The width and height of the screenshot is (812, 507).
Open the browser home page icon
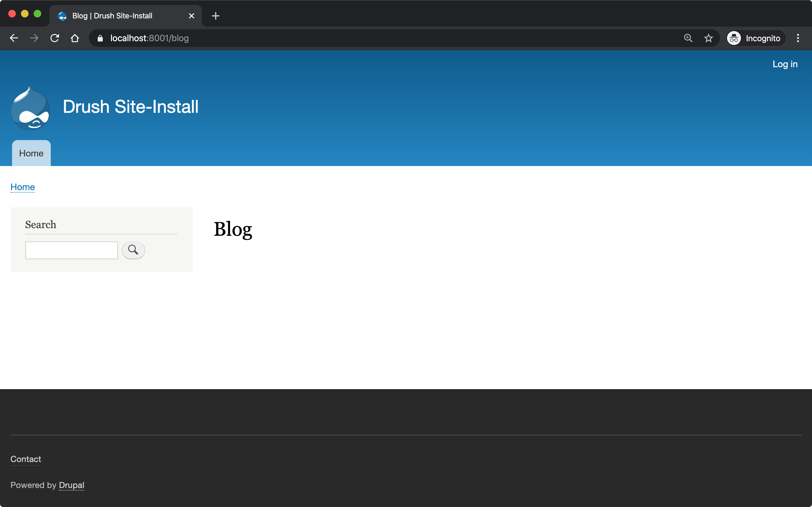[75, 38]
